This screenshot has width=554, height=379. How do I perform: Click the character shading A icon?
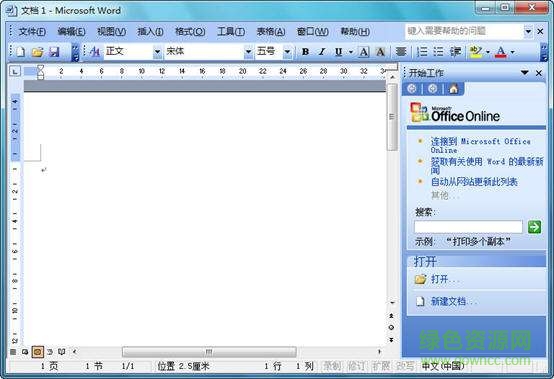(x=381, y=52)
